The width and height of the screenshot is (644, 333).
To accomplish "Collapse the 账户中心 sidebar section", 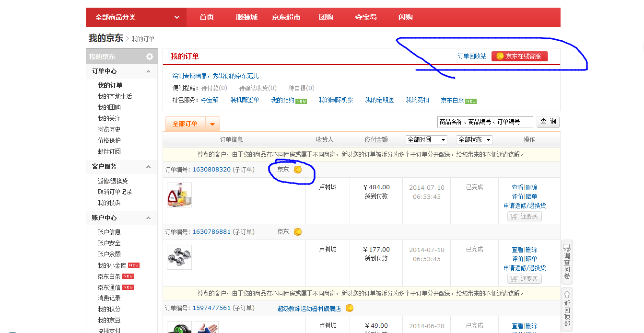I will click(148, 218).
